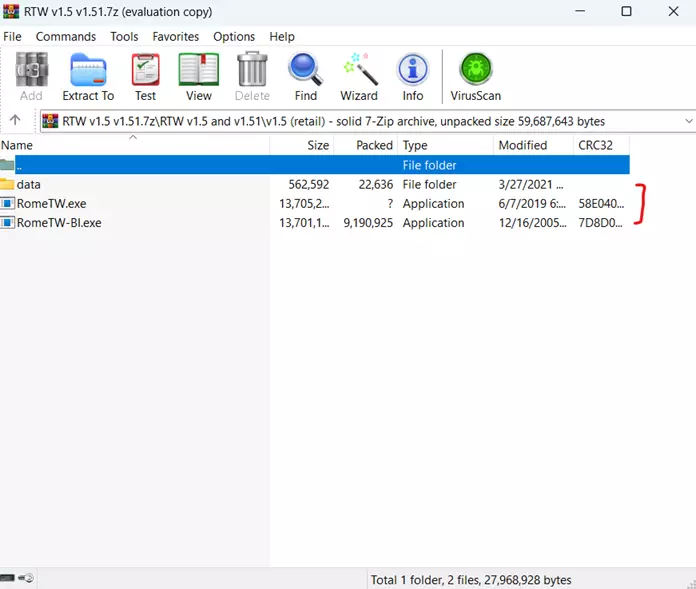Select the RomeTW-BI.exe file name
The width and height of the screenshot is (696, 589).
click(59, 222)
